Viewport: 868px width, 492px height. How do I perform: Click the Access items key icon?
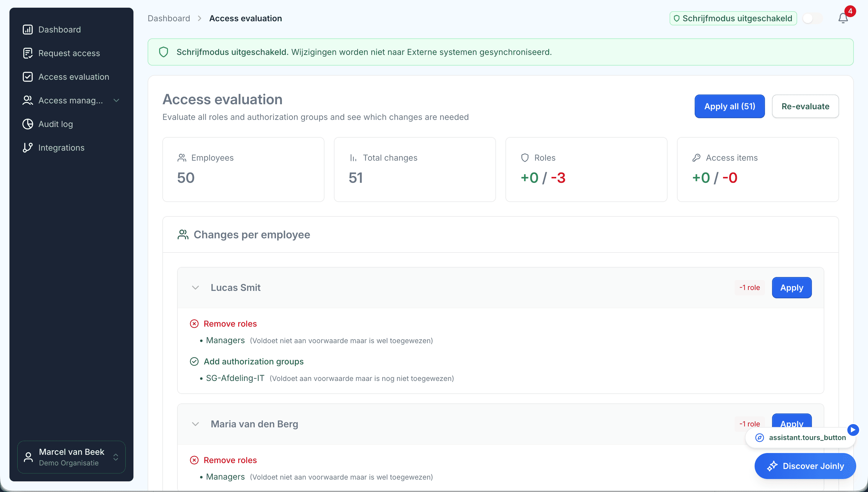pyautogui.click(x=696, y=158)
